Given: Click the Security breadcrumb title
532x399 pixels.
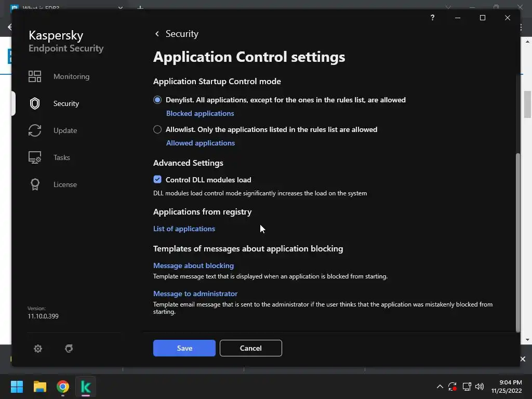Looking at the screenshot, I should pos(182,34).
